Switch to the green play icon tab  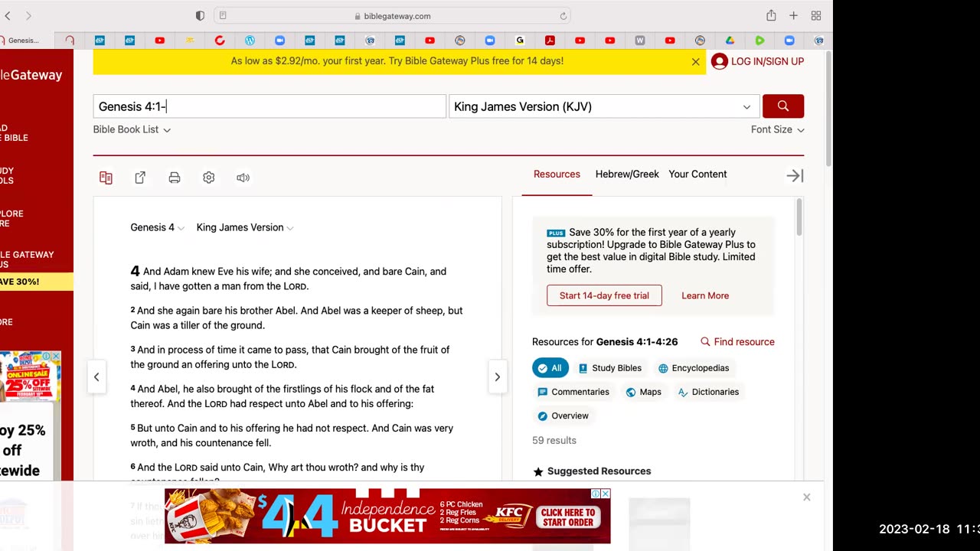tap(759, 41)
